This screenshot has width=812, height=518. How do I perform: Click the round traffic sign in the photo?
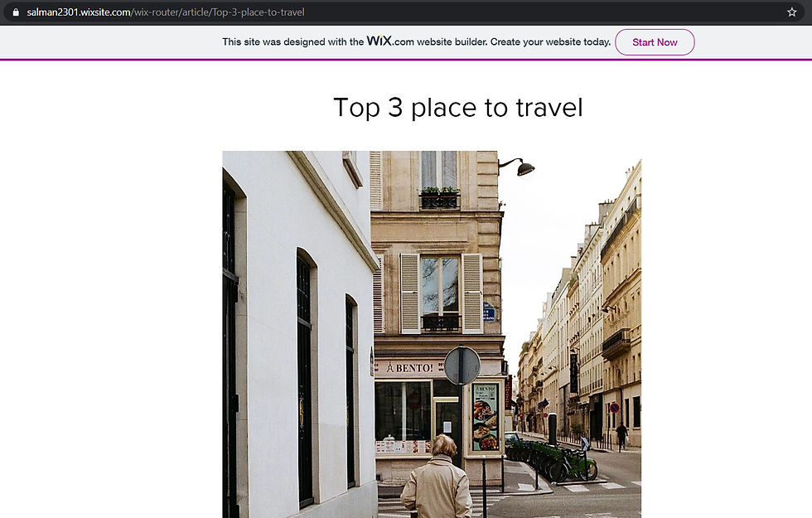pyautogui.click(x=462, y=366)
